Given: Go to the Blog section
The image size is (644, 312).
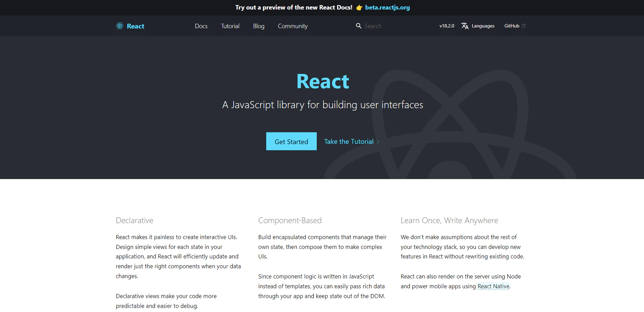Looking at the screenshot, I should (258, 26).
